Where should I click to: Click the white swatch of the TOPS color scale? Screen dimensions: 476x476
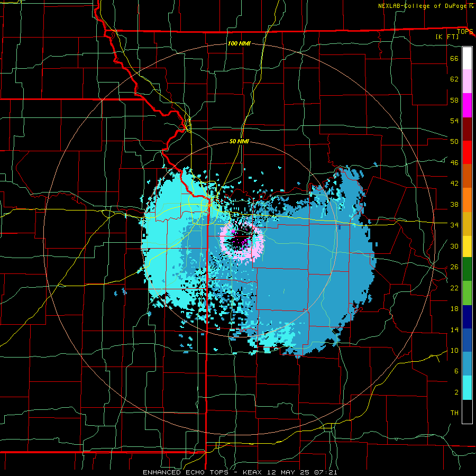[x=467, y=58]
